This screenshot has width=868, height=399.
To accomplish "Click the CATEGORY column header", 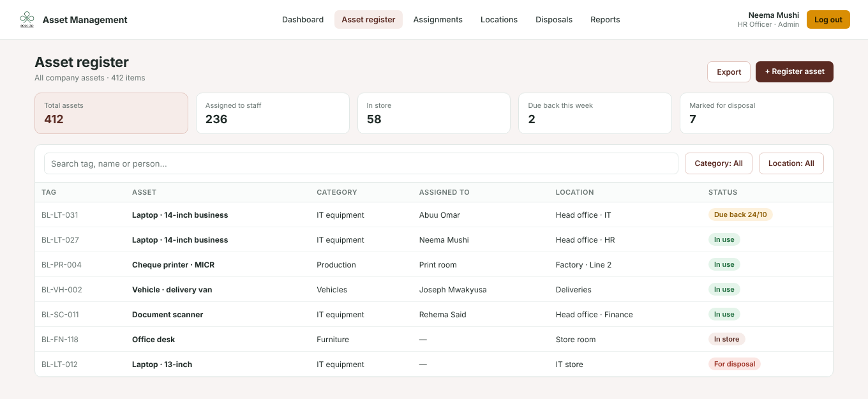I will 337,192.
